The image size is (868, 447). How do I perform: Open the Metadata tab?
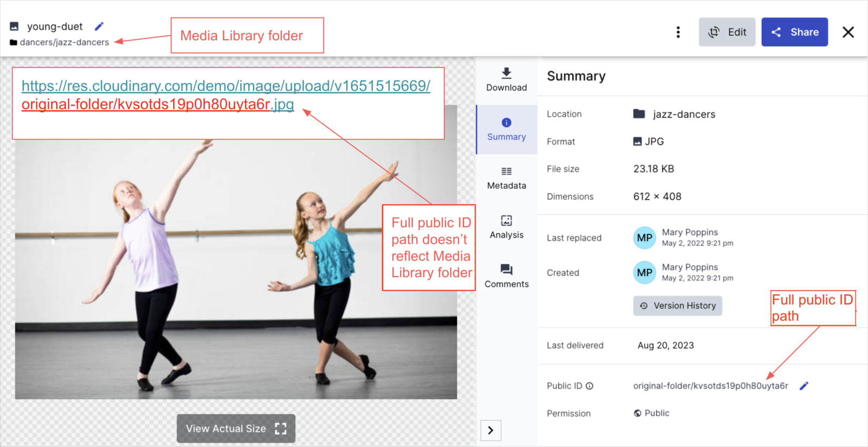pos(506,178)
